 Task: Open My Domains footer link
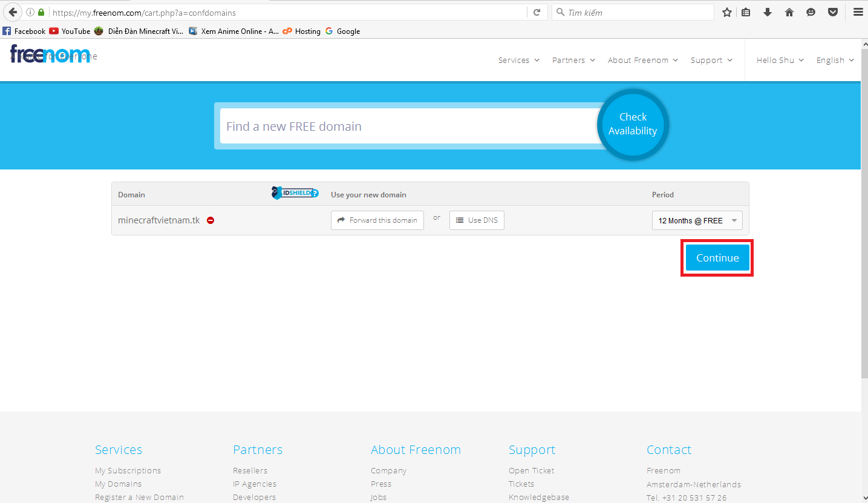pyautogui.click(x=119, y=484)
